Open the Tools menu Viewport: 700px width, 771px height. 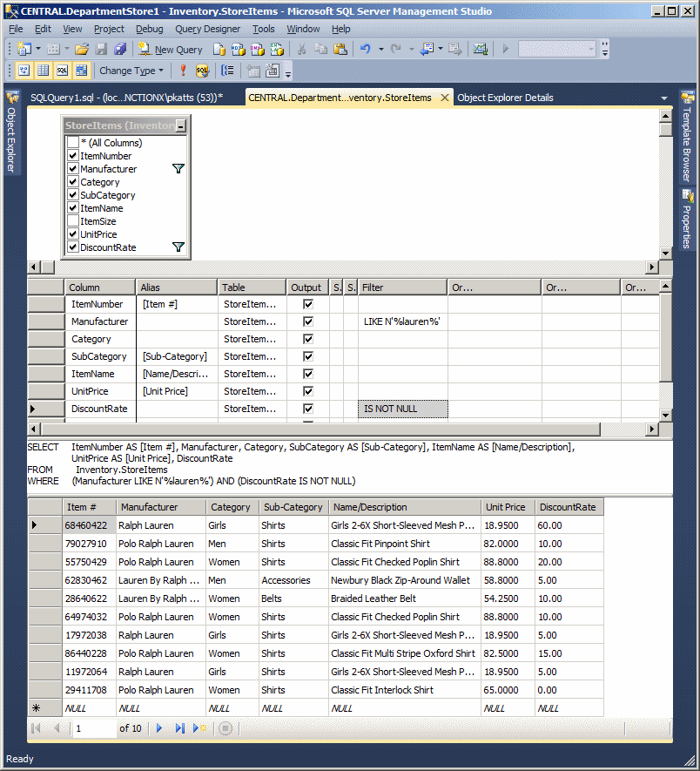[264, 29]
